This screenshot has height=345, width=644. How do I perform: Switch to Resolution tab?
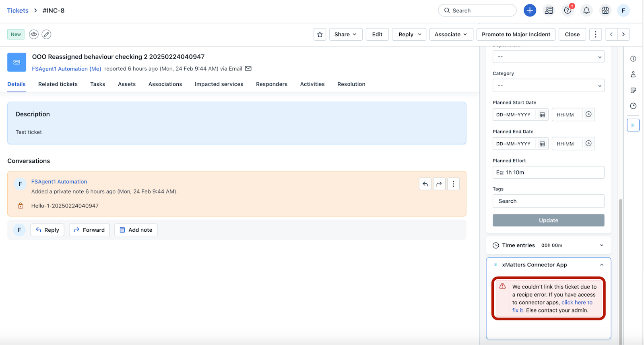click(x=351, y=84)
